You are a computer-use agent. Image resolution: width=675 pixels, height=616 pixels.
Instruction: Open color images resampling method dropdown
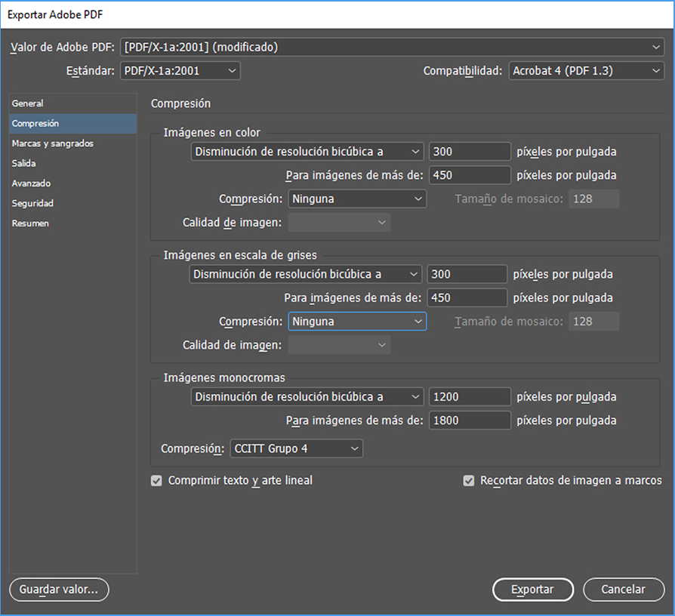pyautogui.click(x=307, y=152)
